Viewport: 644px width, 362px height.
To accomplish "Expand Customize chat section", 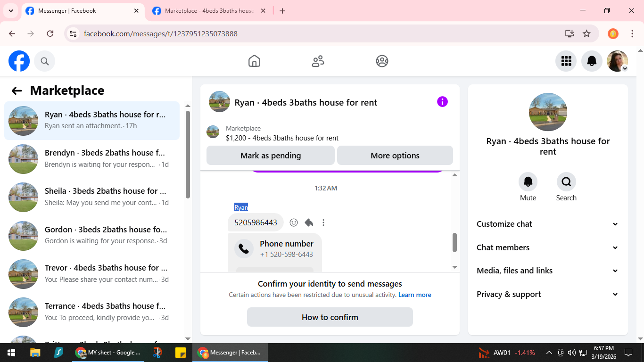I will click(548, 224).
